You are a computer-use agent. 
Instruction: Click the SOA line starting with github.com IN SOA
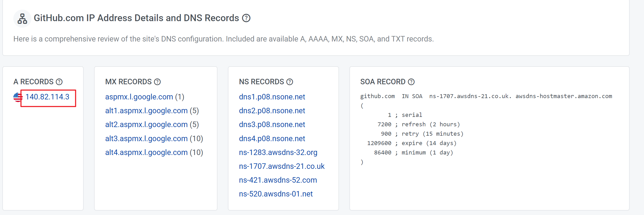pyautogui.click(x=486, y=96)
